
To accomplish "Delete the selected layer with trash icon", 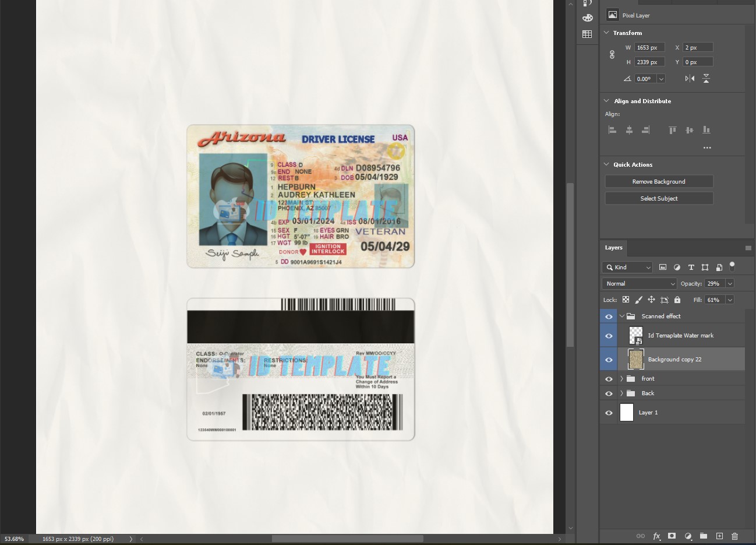I will (734, 536).
